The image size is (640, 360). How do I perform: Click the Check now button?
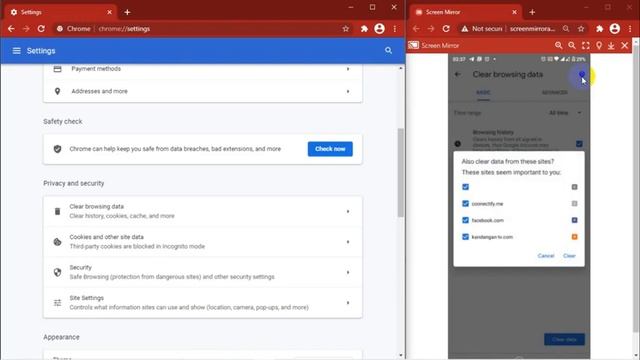coord(330,149)
